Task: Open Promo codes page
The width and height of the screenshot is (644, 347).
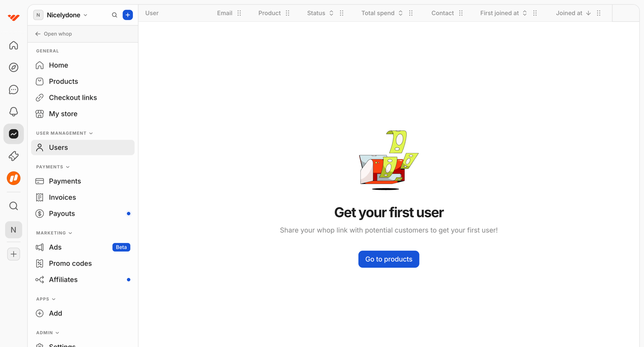Action: 83,263
